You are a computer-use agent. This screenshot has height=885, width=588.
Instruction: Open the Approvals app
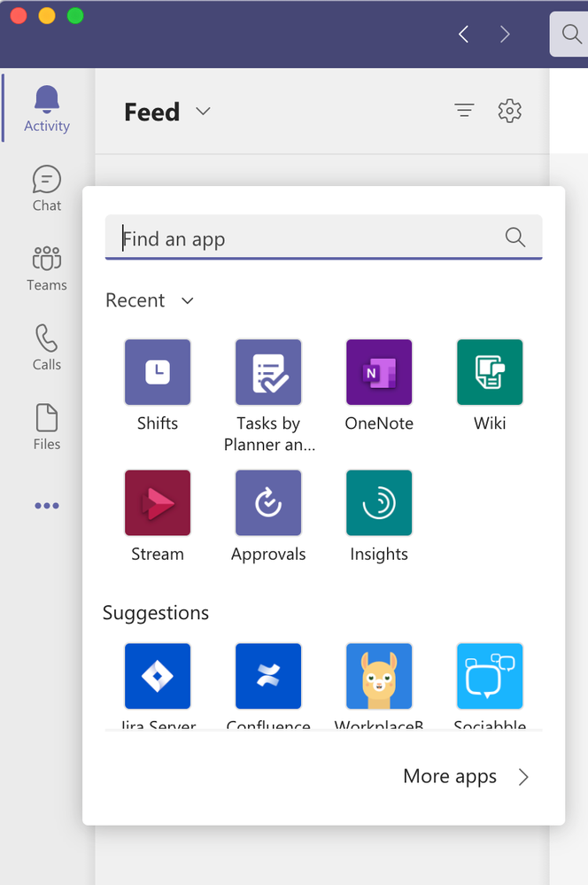pyautogui.click(x=268, y=503)
